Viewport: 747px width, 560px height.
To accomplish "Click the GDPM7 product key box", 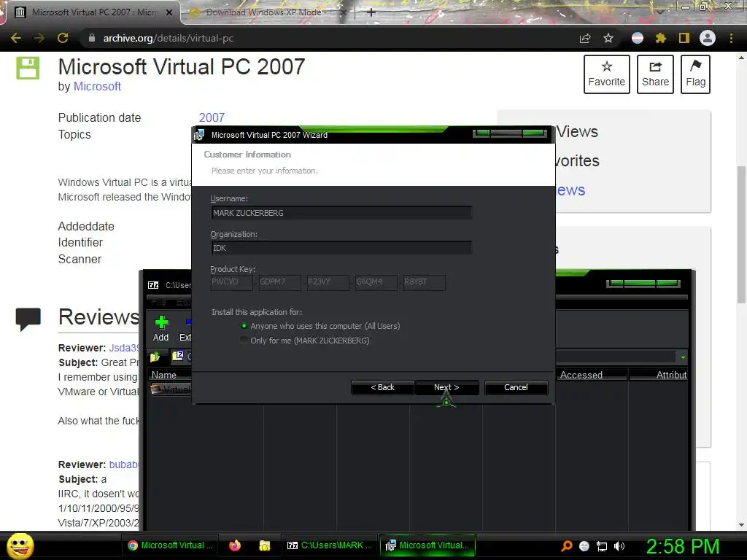I will (x=279, y=282).
